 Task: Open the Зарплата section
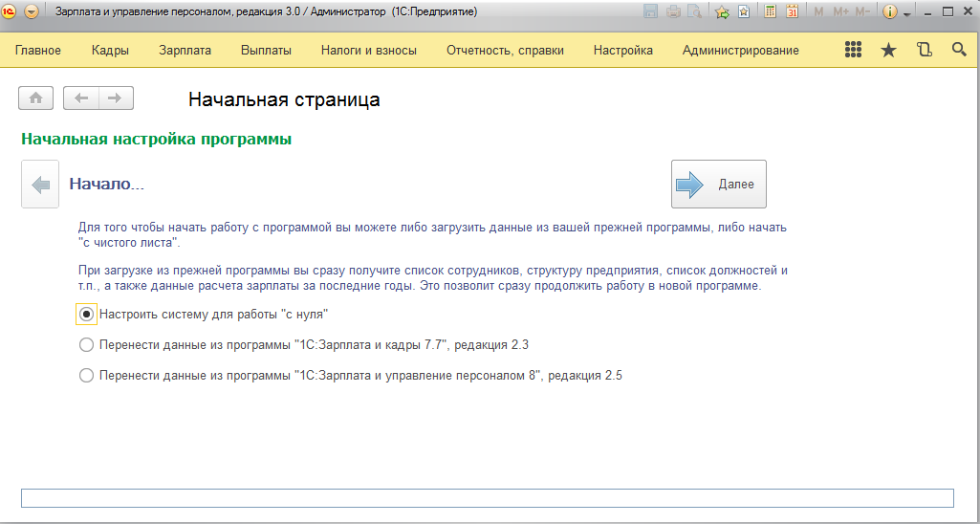point(185,51)
